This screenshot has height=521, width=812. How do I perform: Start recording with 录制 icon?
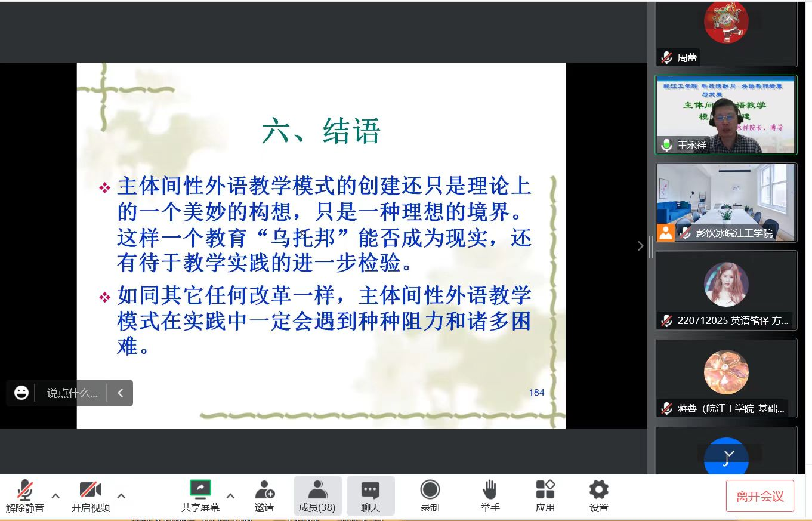click(430, 491)
